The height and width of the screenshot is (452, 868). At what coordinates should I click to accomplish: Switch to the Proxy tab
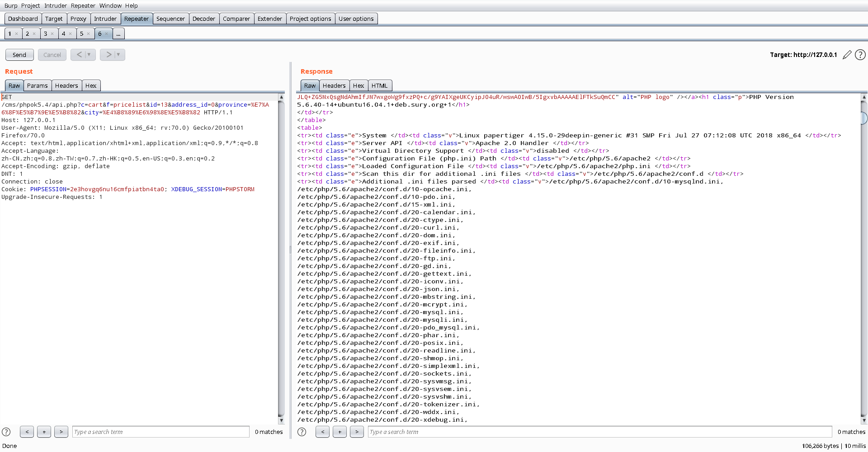tap(78, 19)
